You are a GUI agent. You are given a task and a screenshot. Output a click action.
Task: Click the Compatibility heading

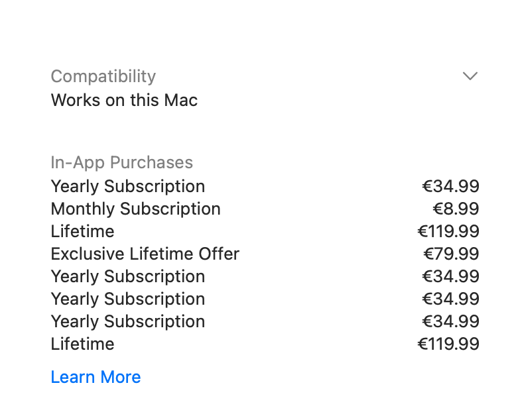click(x=103, y=76)
